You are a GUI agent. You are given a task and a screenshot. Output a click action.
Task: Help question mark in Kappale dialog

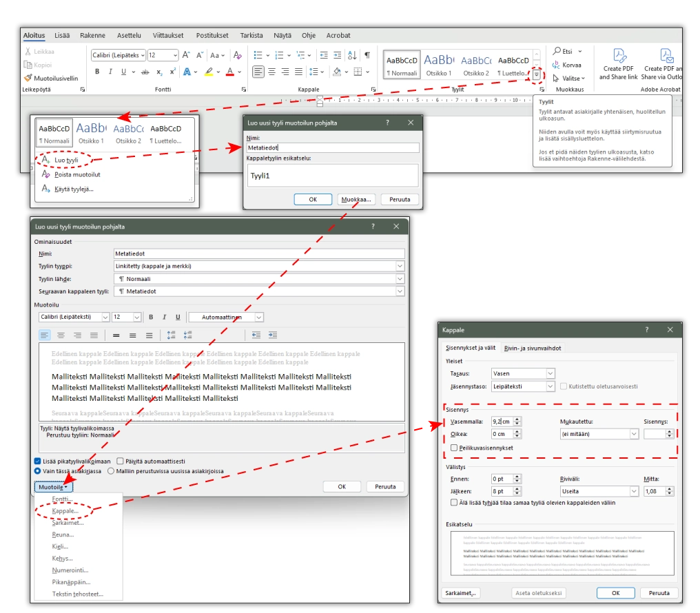pos(646,330)
